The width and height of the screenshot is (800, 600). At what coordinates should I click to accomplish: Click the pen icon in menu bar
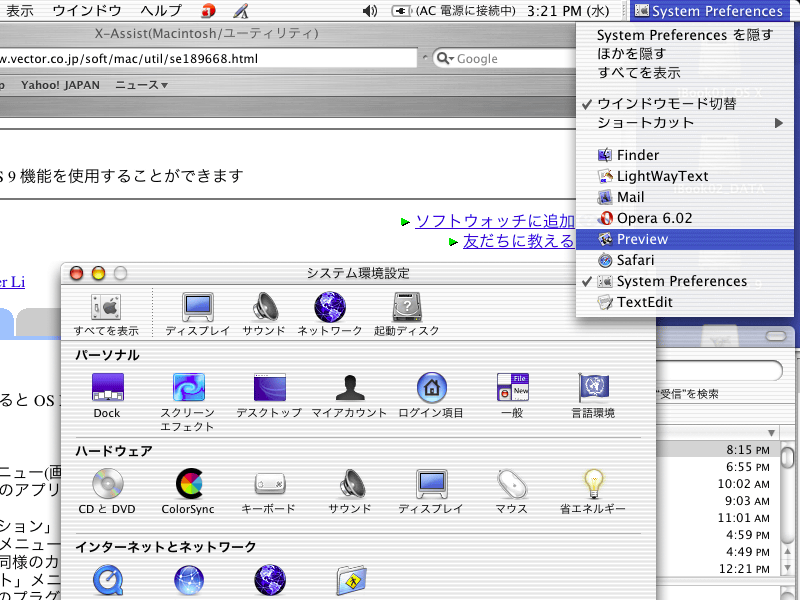pyautogui.click(x=240, y=11)
